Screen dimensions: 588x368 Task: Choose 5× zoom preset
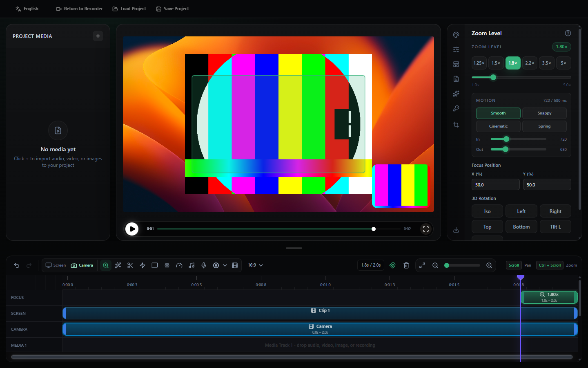pos(563,63)
